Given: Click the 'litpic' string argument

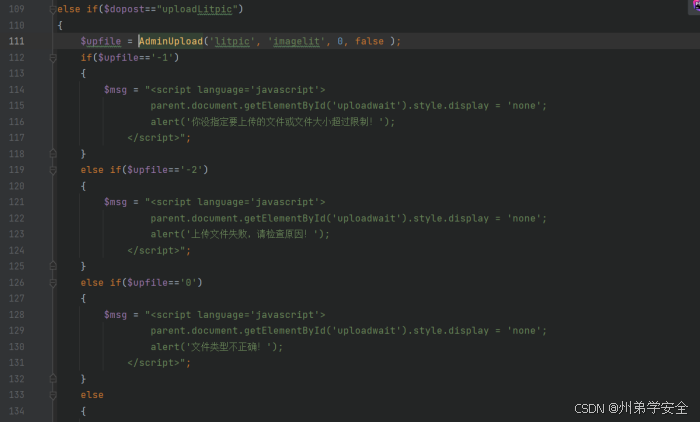Looking at the screenshot, I should [x=232, y=42].
